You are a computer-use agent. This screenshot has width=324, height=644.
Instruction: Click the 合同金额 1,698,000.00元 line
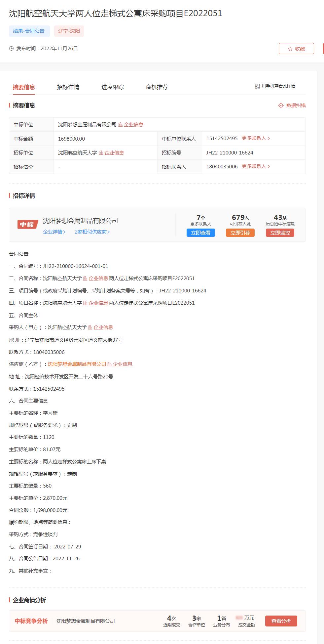tap(38, 510)
